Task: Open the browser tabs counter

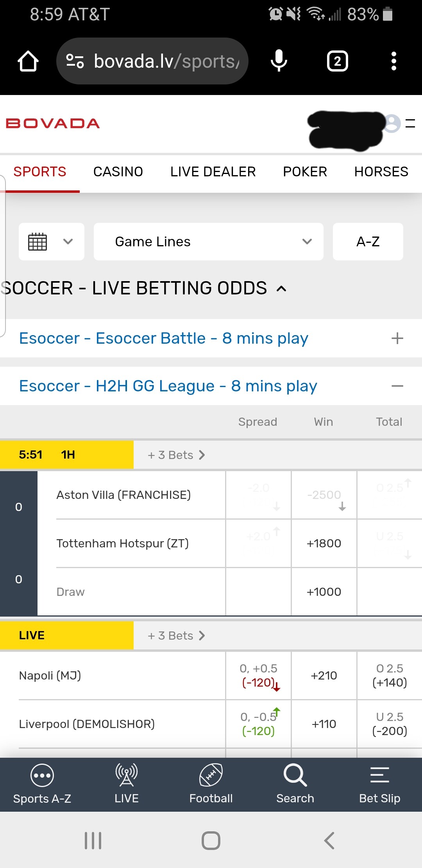Action: tap(337, 61)
